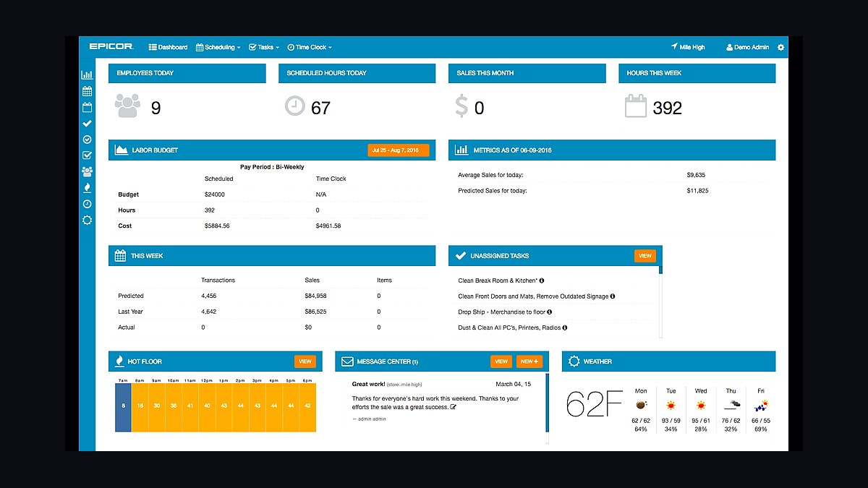Click the Friday weather forecast icon

pos(760,405)
